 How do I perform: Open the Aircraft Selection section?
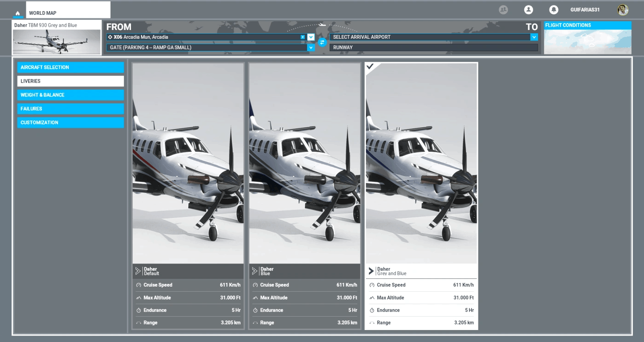point(71,67)
